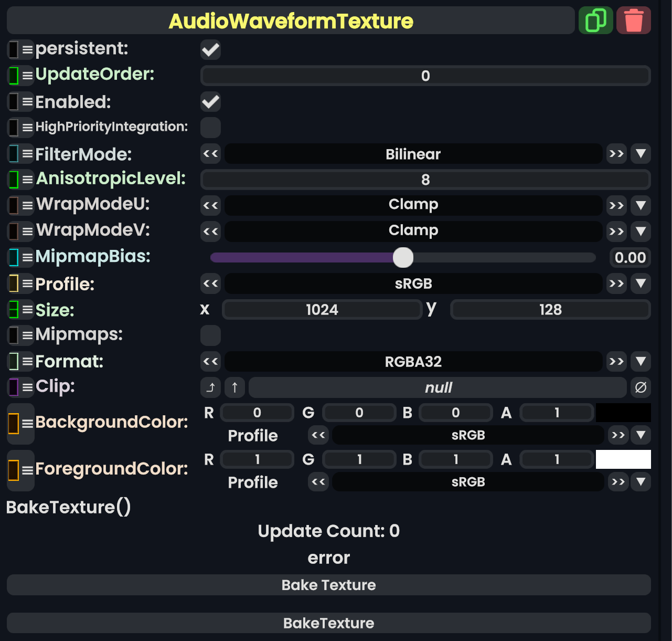Click previous arrows for WrapModeU
The width and height of the screenshot is (672, 641).
(x=210, y=205)
